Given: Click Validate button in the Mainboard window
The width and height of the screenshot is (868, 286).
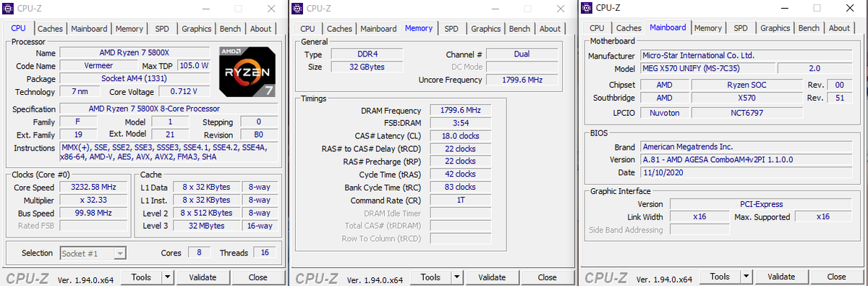Looking at the screenshot, I should (781, 276).
